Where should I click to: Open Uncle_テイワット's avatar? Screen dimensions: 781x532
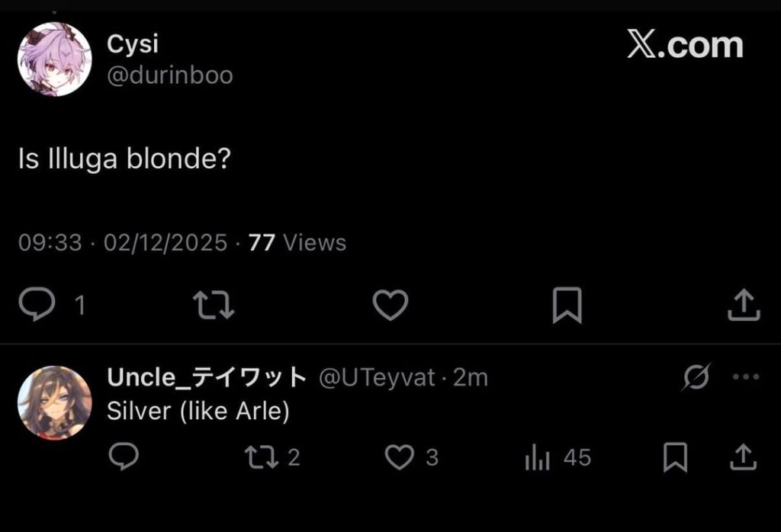(55, 402)
